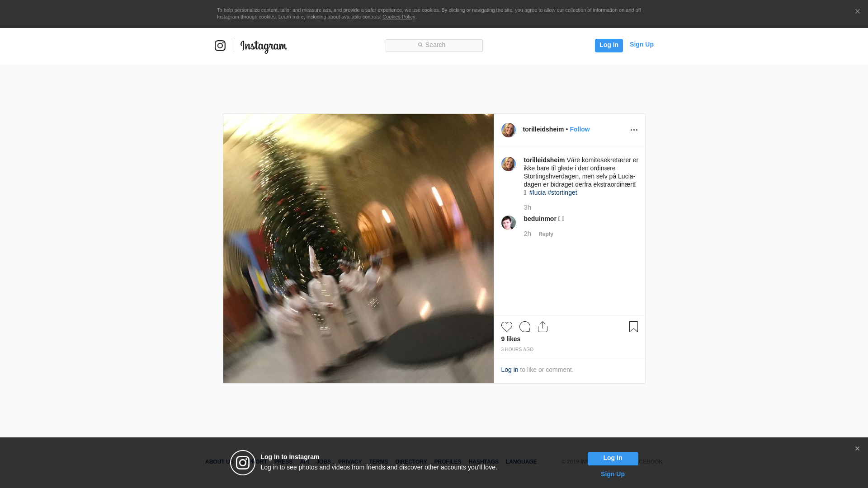Click torilleidsheim username in caption
Viewport: 868px width, 488px height.
click(544, 160)
